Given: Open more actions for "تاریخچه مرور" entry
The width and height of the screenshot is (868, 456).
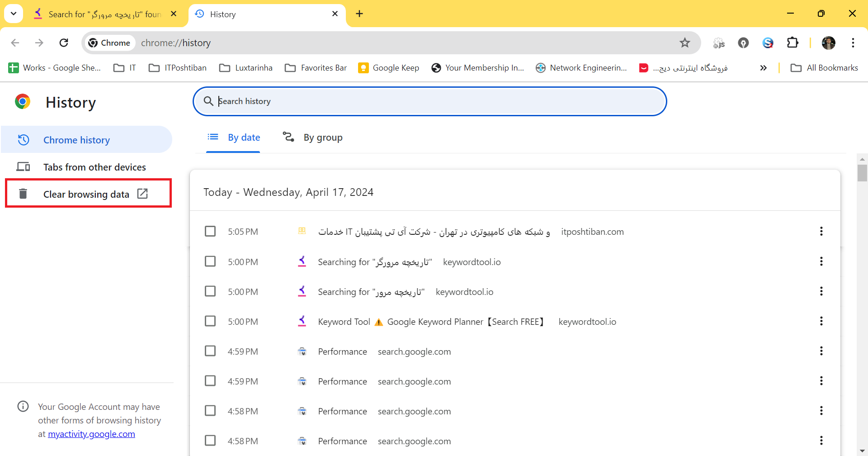Looking at the screenshot, I should 821,291.
